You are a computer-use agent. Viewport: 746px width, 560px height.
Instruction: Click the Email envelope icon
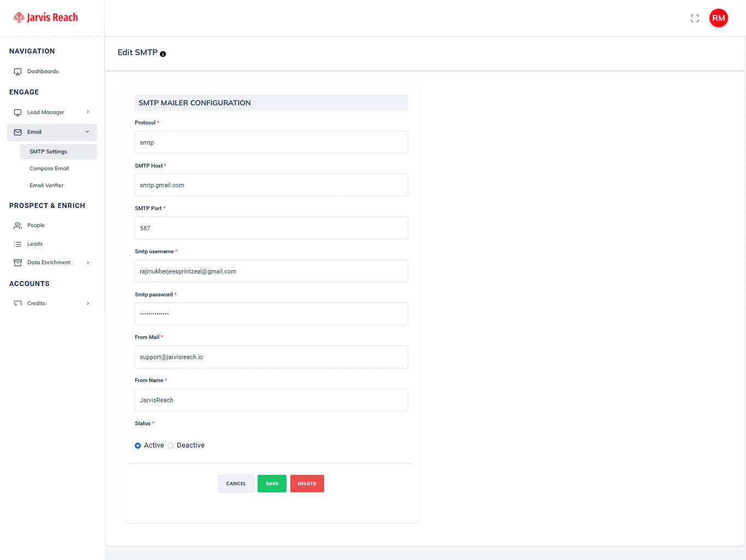[17, 132]
